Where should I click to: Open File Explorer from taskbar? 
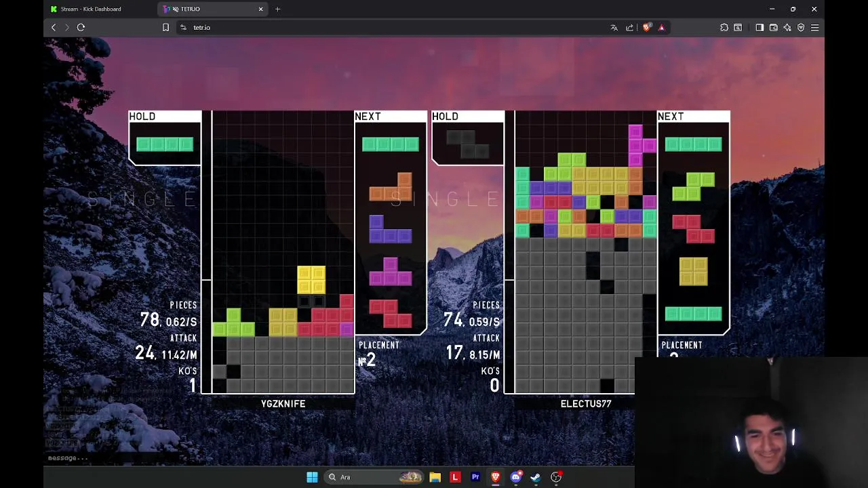435,477
